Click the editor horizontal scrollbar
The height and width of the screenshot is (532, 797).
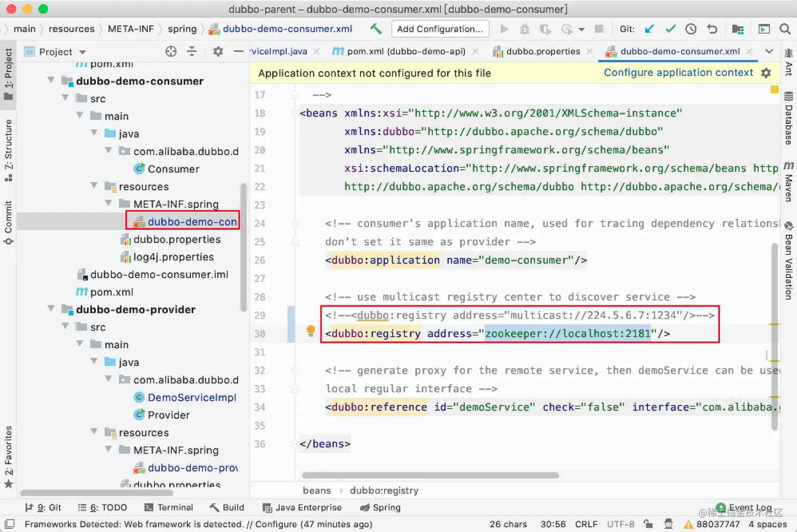pyautogui.click(x=430, y=475)
